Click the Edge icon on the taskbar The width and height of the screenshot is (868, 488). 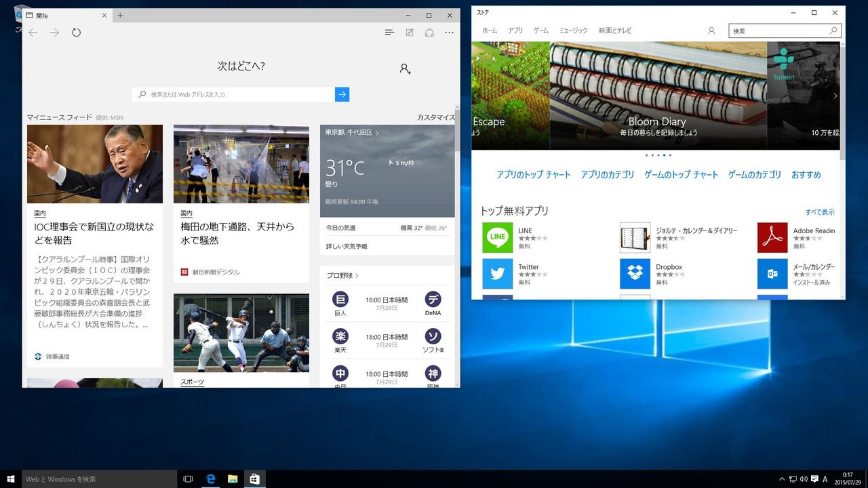pos(211,479)
